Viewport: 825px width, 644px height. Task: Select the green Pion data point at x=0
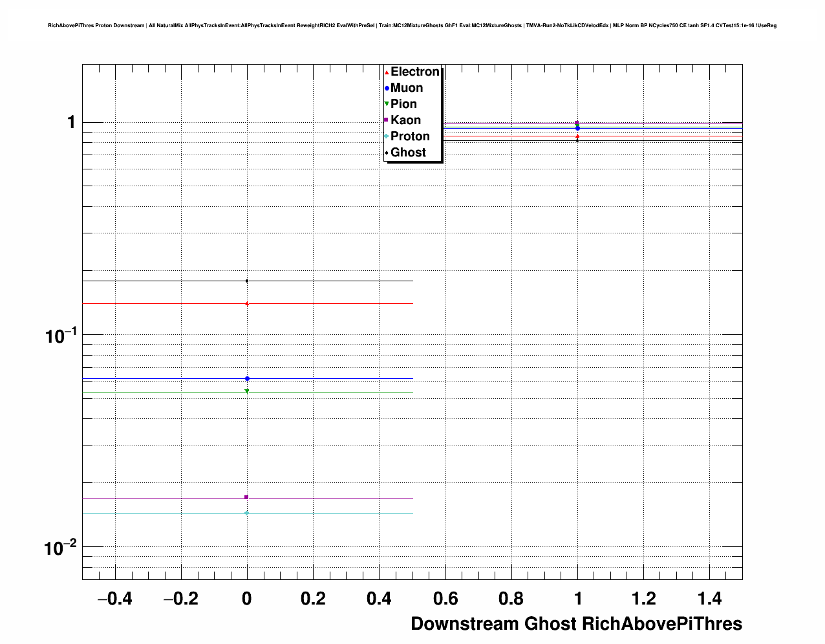tap(247, 392)
